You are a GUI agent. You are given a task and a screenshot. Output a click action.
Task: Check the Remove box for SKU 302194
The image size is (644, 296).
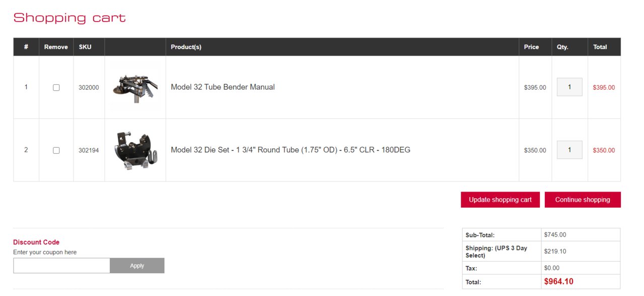56,150
